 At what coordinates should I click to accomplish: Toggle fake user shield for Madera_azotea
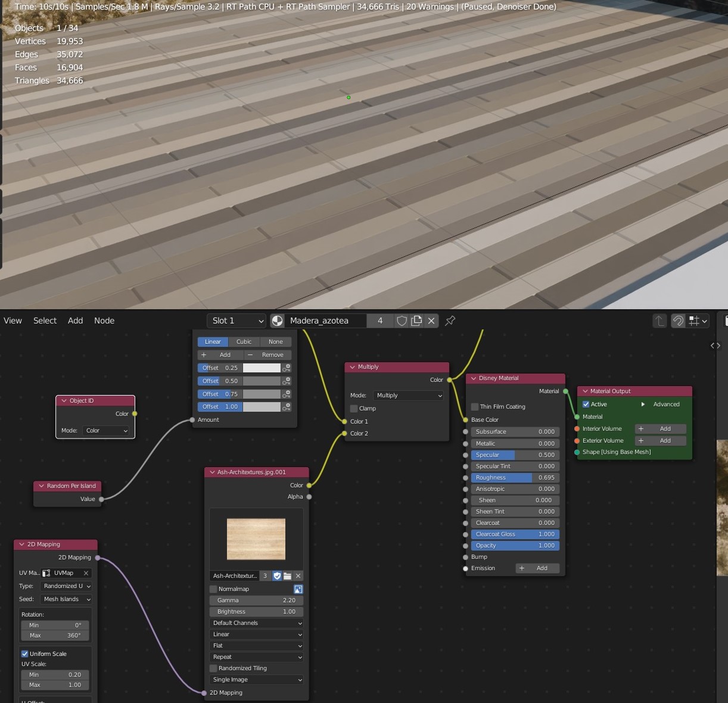click(x=402, y=321)
